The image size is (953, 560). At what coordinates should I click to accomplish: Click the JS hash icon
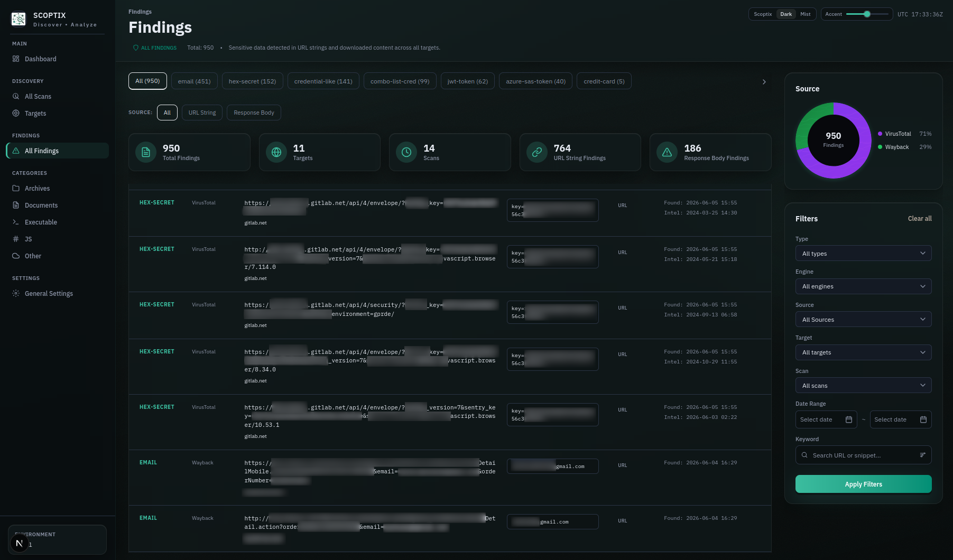click(x=16, y=239)
